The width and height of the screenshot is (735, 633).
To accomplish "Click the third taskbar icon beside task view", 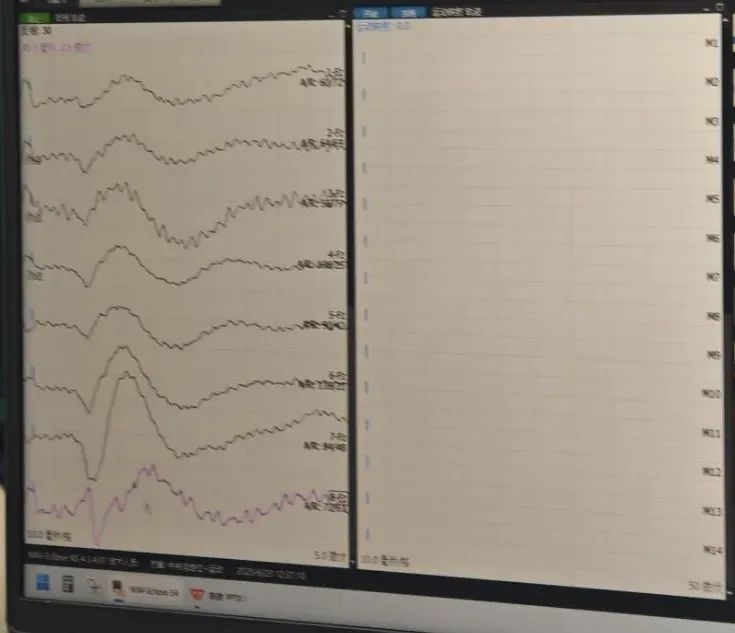I will click(94, 585).
